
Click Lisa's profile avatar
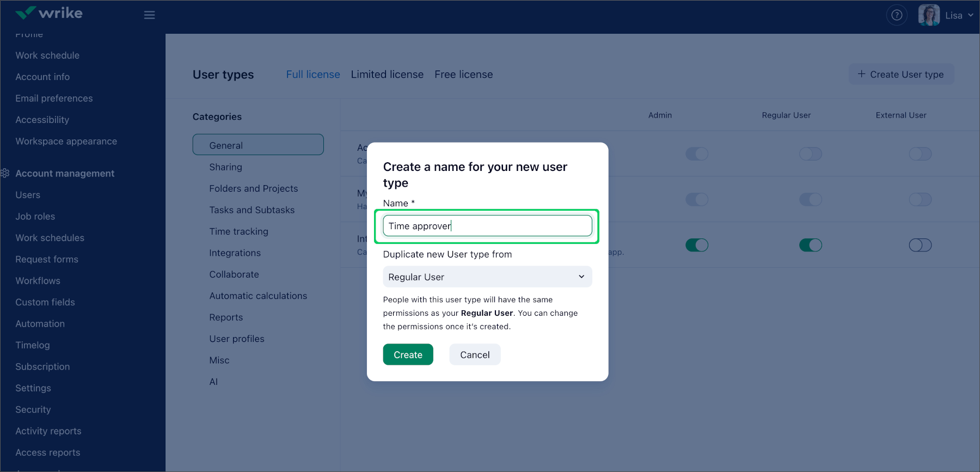point(929,15)
